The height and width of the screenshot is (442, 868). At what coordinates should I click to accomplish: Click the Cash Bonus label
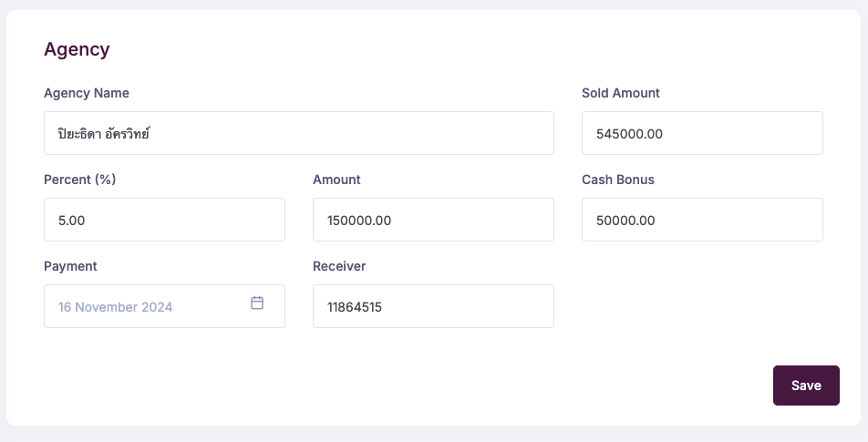point(618,180)
